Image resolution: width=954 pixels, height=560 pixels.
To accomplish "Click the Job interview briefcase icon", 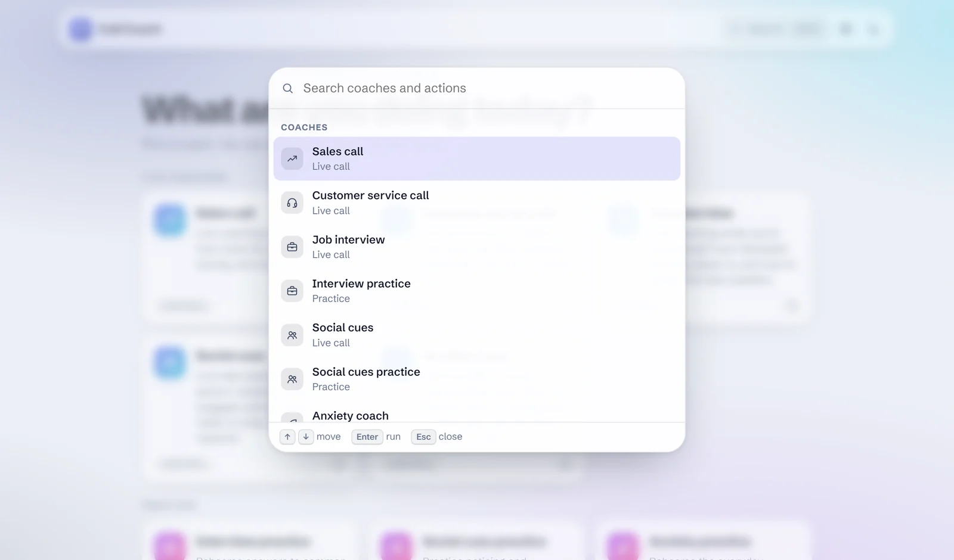I will 292,247.
